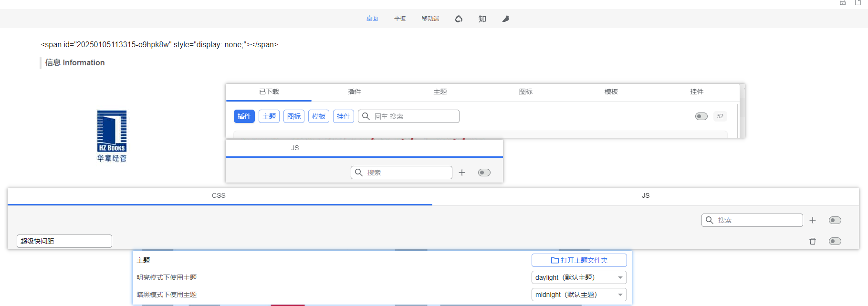Select JS tab in small overlapping panel
868x306 pixels.
tap(295, 148)
